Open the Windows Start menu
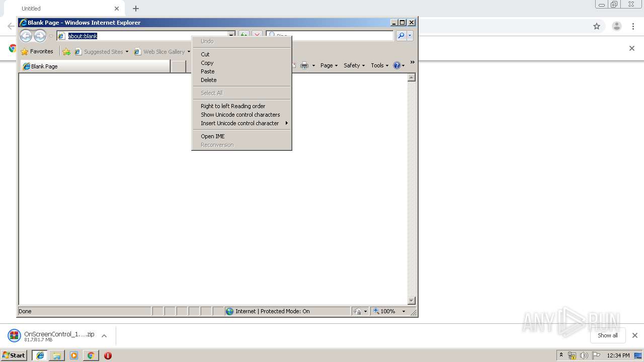The width and height of the screenshot is (644, 362). pos(14,355)
